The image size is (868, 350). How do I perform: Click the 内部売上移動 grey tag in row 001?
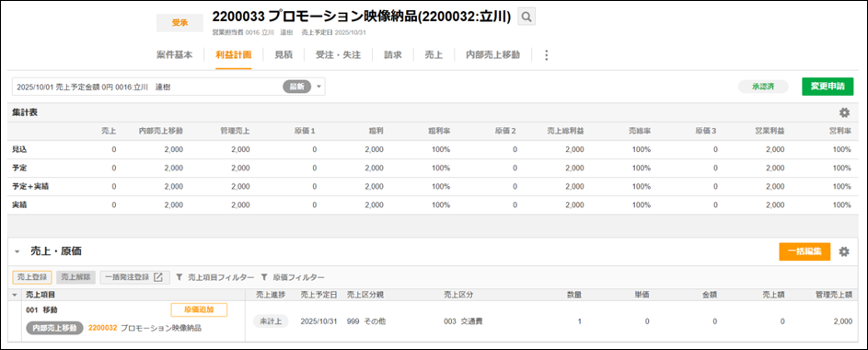click(55, 328)
